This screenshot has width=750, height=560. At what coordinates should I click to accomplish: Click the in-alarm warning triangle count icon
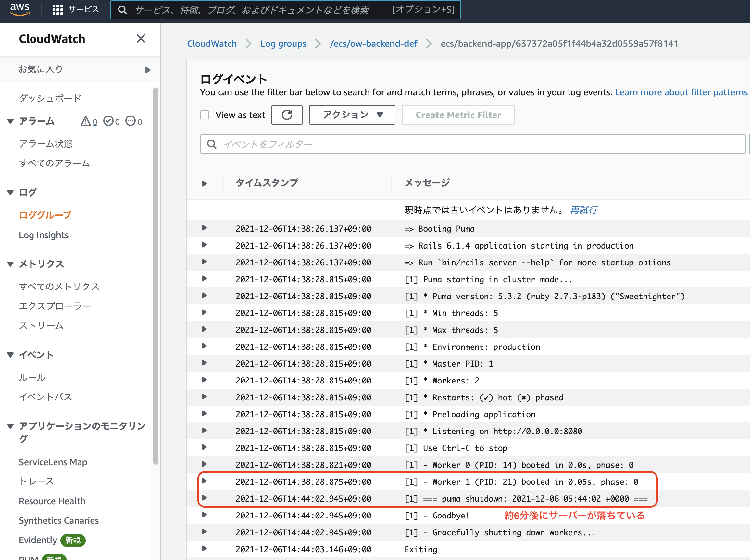point(85,121)
